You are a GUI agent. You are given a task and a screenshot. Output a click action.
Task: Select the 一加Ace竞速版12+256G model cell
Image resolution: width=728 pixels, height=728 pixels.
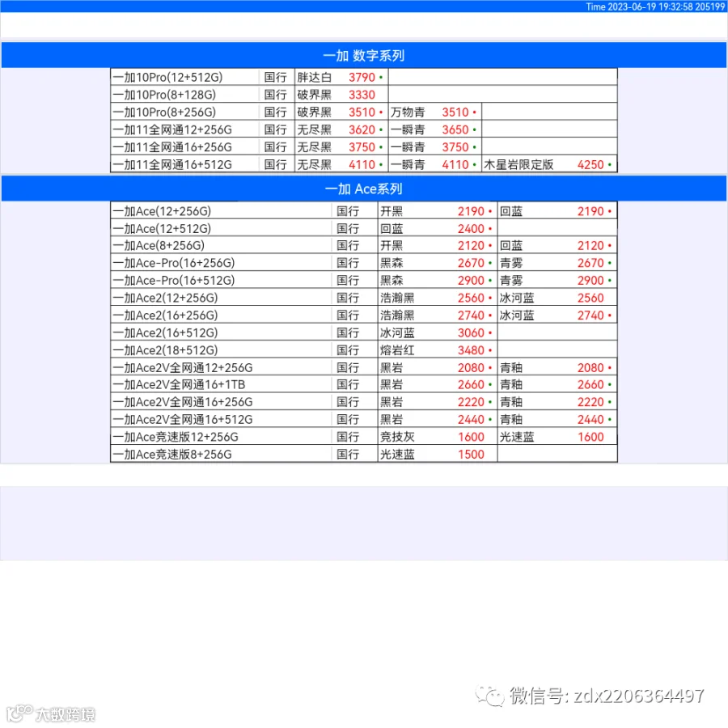(221, 437)
